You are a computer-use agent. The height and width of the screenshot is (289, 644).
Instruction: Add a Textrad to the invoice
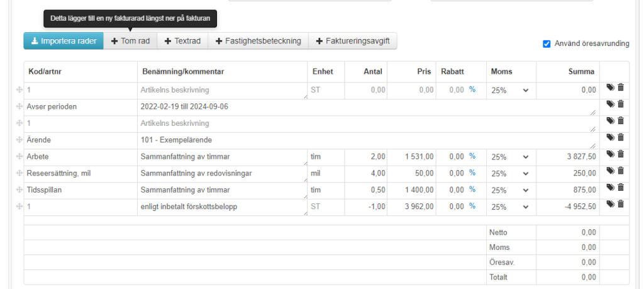coord(182,41)
